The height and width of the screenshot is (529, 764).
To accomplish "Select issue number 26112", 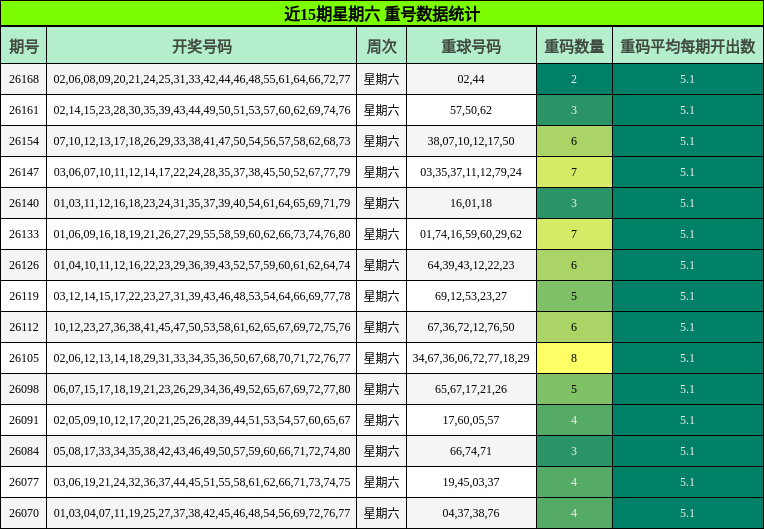I will coord(24,327).
